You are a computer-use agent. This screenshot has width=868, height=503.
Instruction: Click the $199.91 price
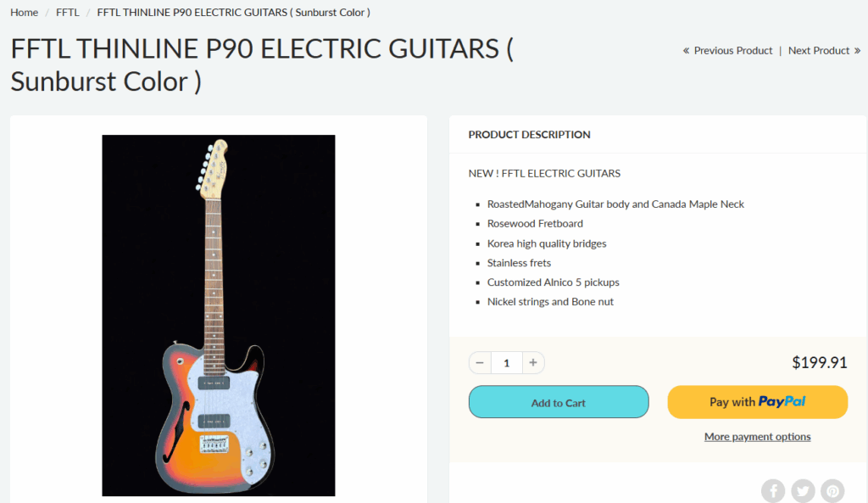(x=820, y=363)
